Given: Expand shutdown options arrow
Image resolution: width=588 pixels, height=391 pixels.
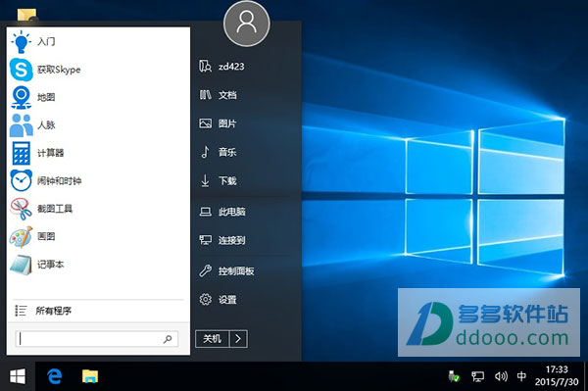Looking at the screenshot, I should [238, 339].
